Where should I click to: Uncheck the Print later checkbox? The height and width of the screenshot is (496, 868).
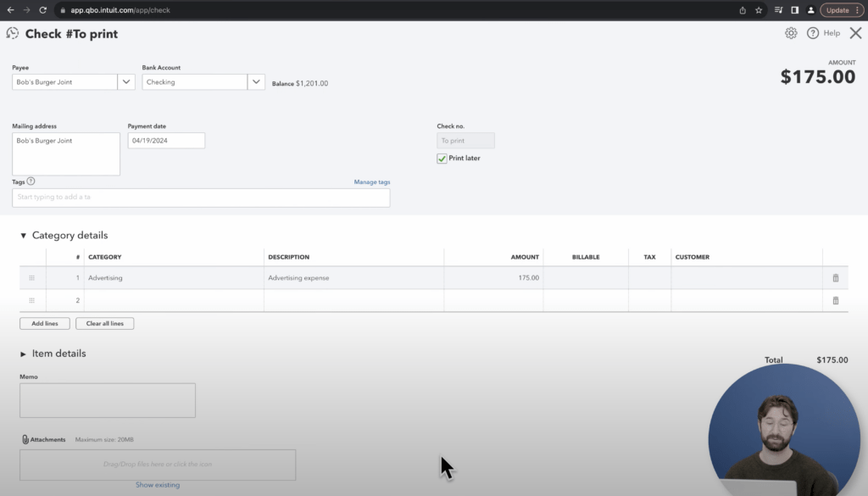click(x=442, y=158)
